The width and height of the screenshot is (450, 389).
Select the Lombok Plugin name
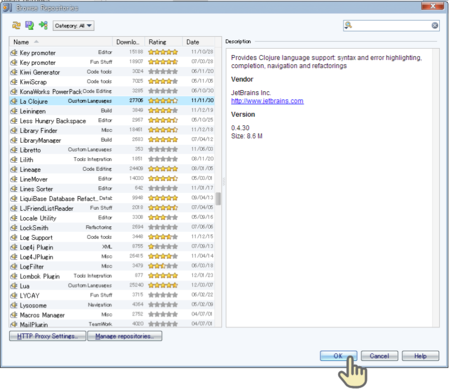tap(39, 276)
